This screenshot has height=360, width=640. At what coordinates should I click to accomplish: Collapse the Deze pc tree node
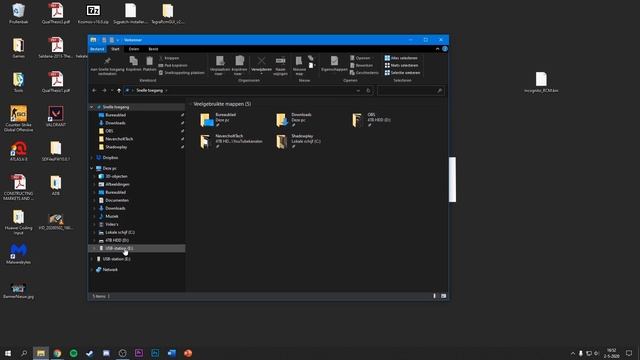click(92, 168)
